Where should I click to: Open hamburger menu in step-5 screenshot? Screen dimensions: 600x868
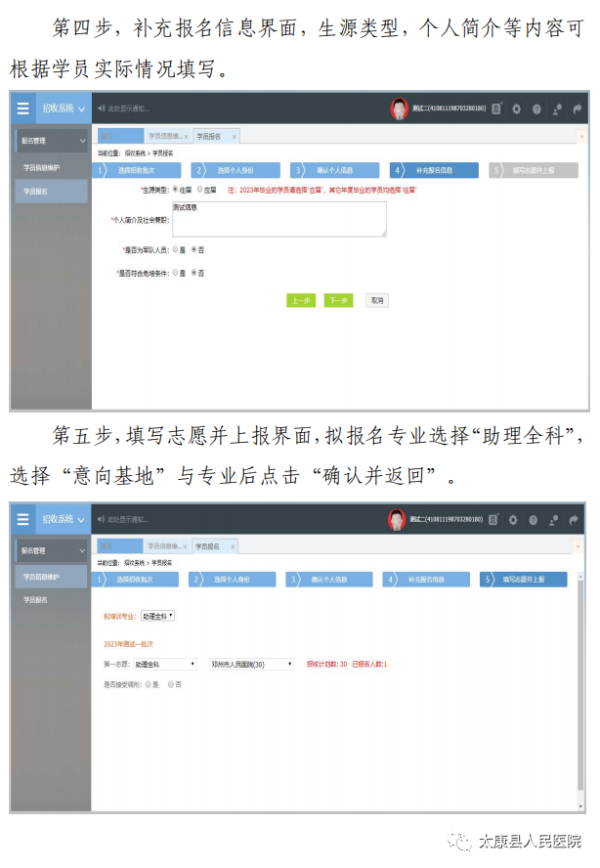tap(22, 519)
